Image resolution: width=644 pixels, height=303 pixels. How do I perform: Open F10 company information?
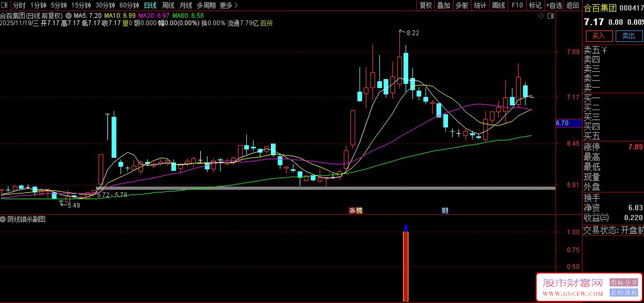(517, 5)
